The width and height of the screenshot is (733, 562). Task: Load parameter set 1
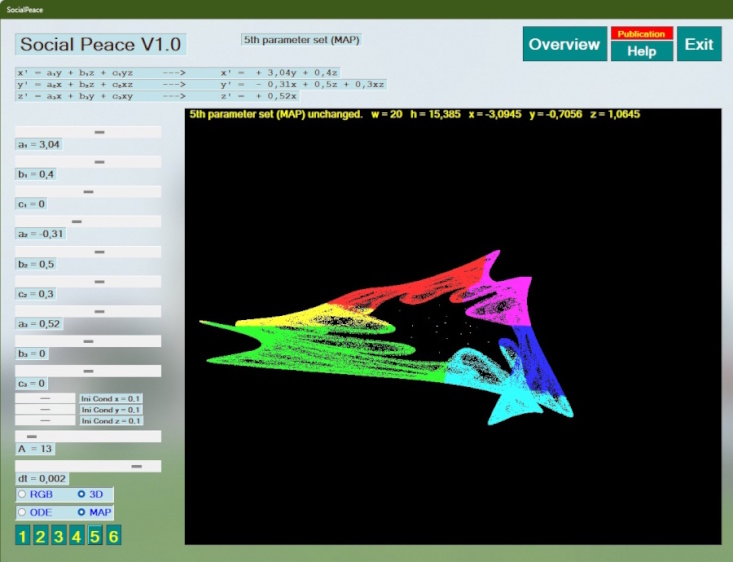tap(22, 537)
